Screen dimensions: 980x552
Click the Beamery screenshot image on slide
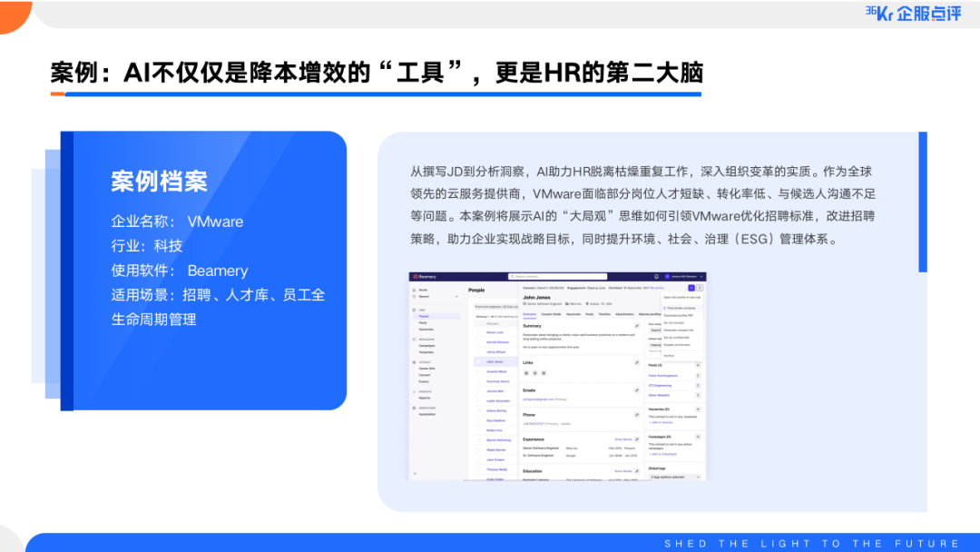coord(557,377)
